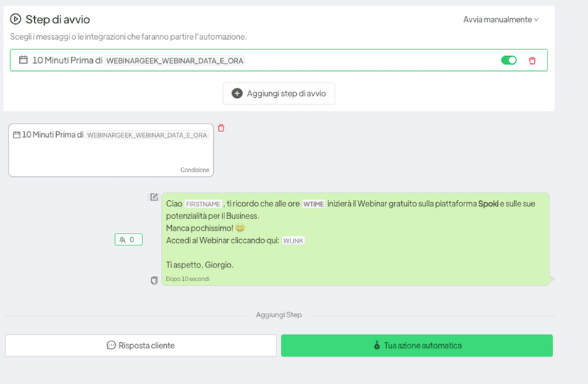
Task: Click the chat bubble icon in Risposta cliente
Action: pyautogui.click(x=111, y=345)
